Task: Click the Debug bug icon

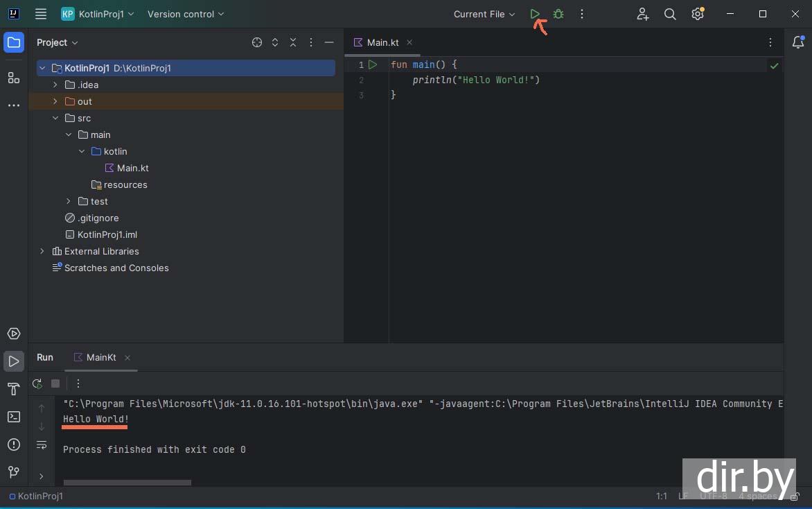Action: (x=558, y=14)
